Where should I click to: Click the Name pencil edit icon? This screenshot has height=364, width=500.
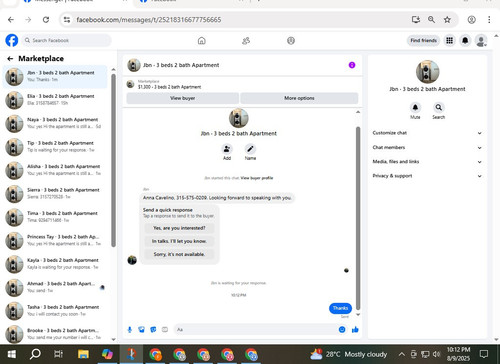click(250, 149)
